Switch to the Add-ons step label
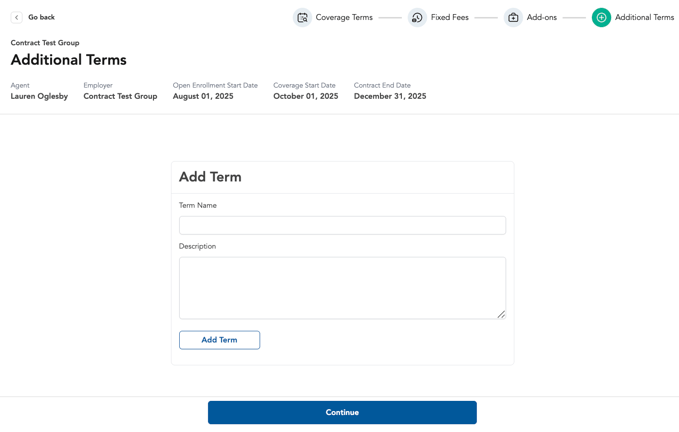 (x=542, y=17)
